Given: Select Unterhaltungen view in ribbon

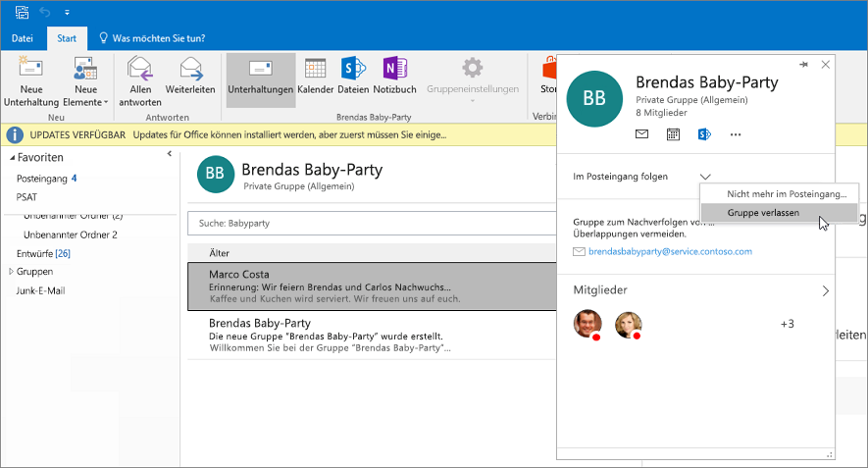Looking at the screenshot, I should 261,80.
